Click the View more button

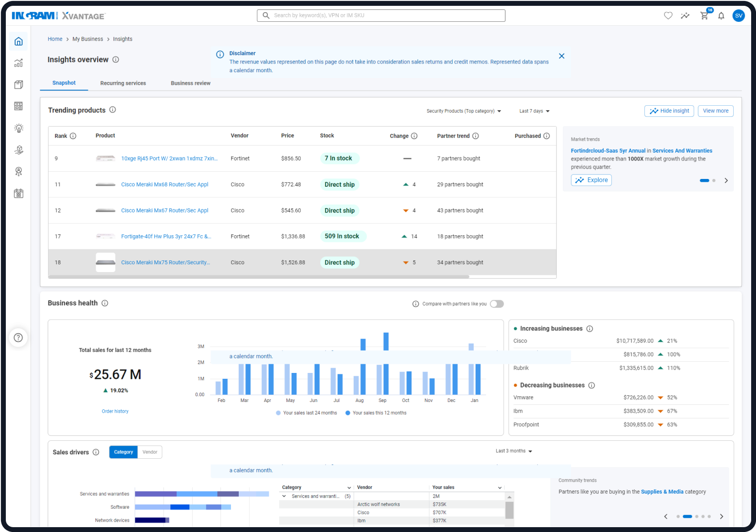[x=716, y=111]
